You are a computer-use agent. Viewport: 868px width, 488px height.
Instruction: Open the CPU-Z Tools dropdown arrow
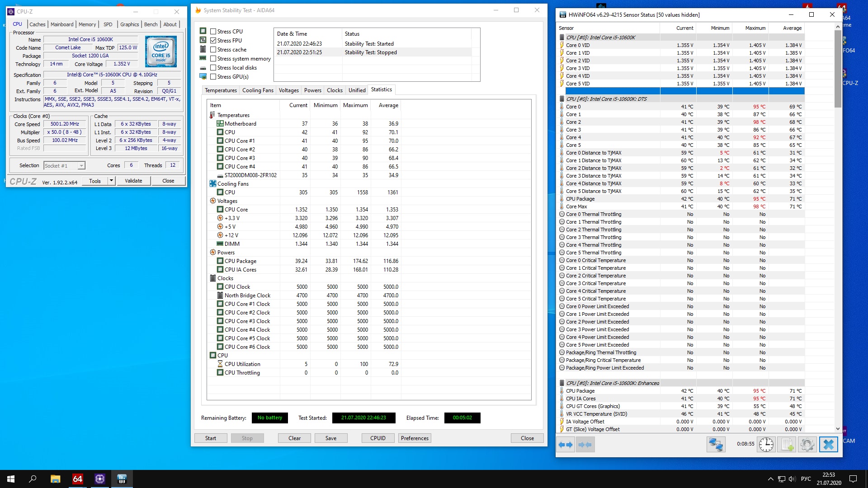click(x=111, y=181)
